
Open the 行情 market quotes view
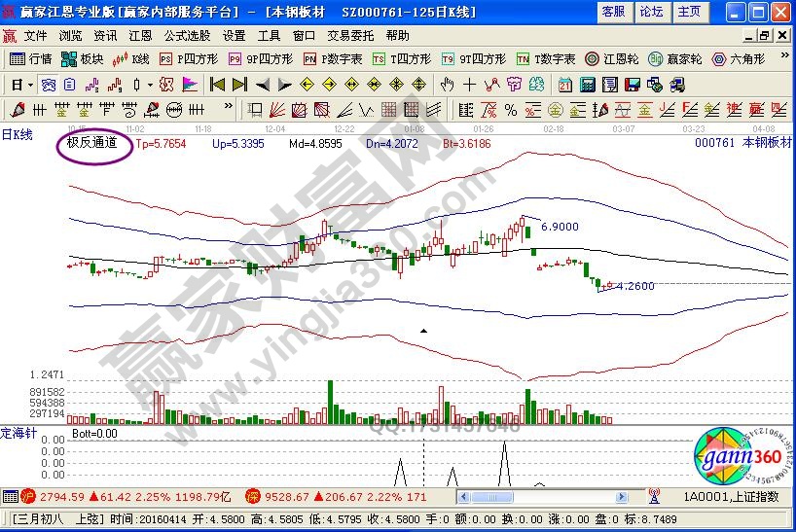tap(30, 59)
